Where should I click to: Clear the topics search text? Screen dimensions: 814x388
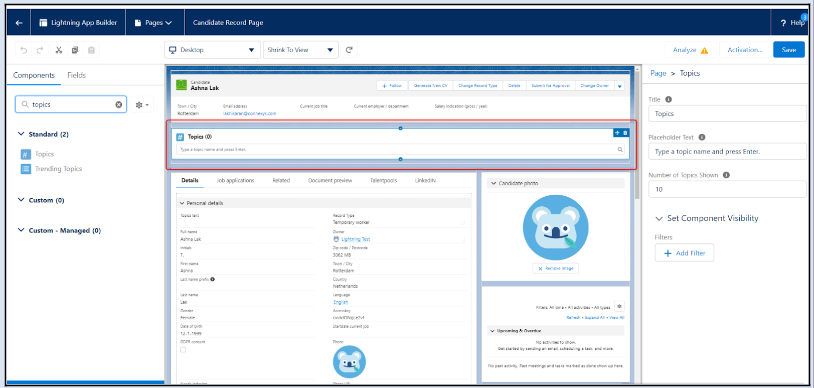118,104
